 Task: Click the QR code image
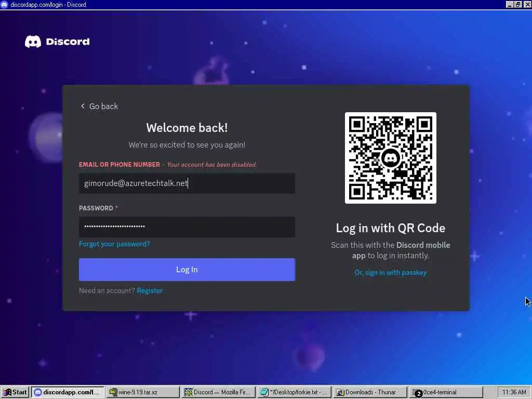click(x=391, y=158)
